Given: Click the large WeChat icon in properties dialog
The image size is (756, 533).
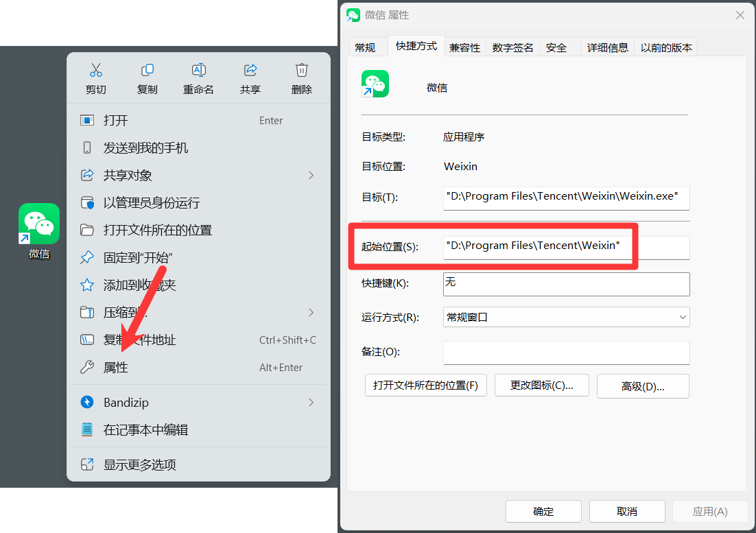Looking at the screenshot, I should click(375, 84).
